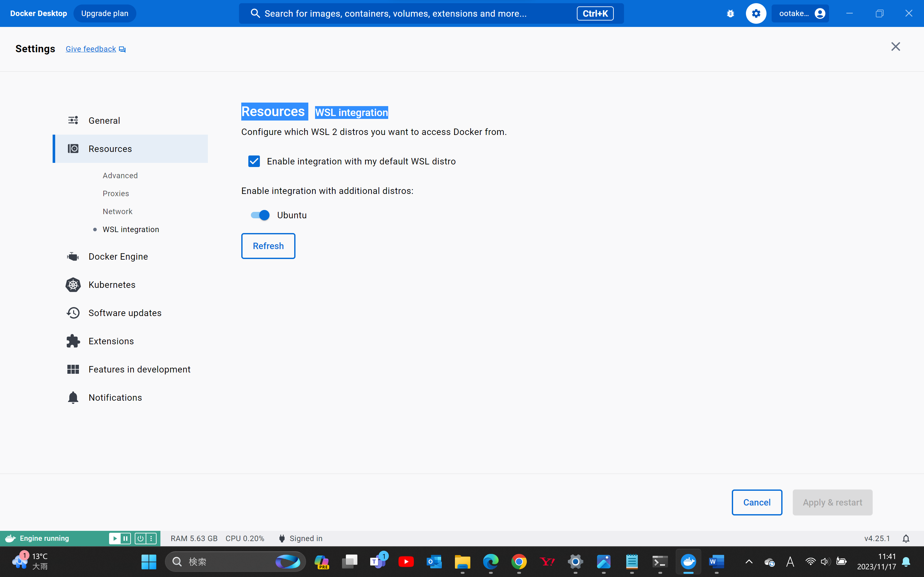Open the ootake account menu
Image resolution: width=924 pixels, height=577 pixels.
coord(800,13)
